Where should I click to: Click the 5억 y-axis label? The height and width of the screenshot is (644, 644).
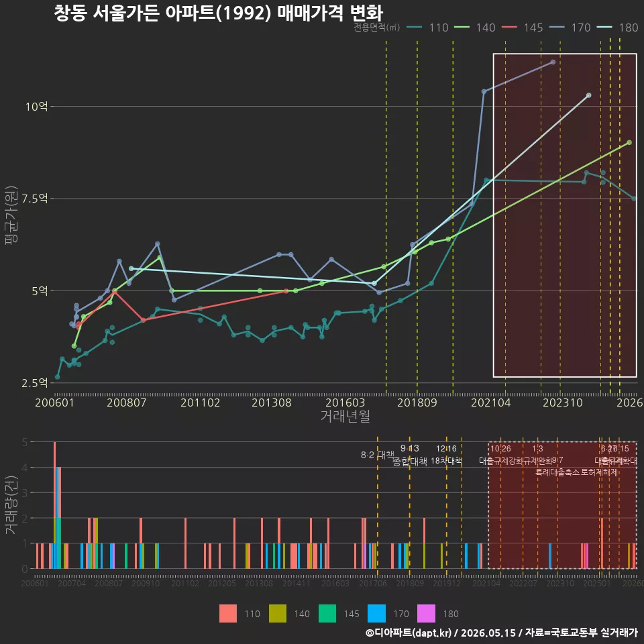tap(40, 290)
